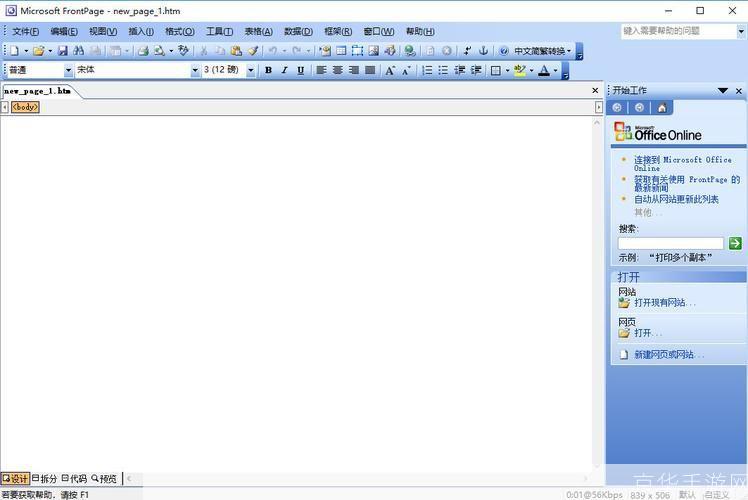Switch to the 拆分 view tab

(44, 478)
